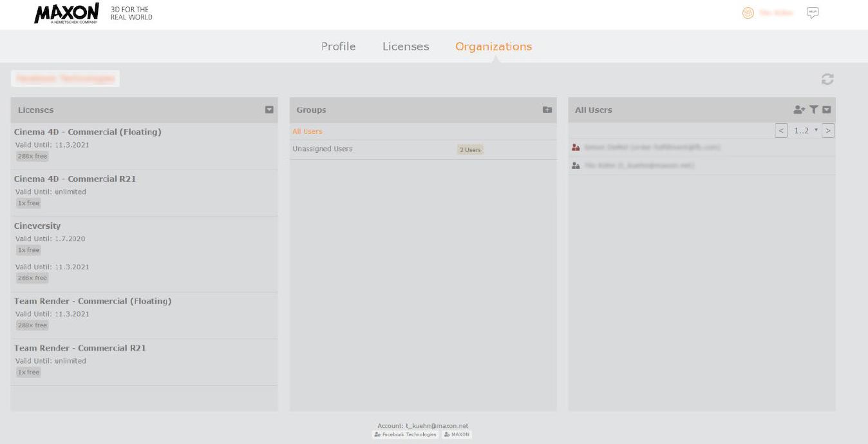Image resolution: width=868 pixels, height=444 pixels.
Task: Add a user with the person-plus icon
Action: 799,110
